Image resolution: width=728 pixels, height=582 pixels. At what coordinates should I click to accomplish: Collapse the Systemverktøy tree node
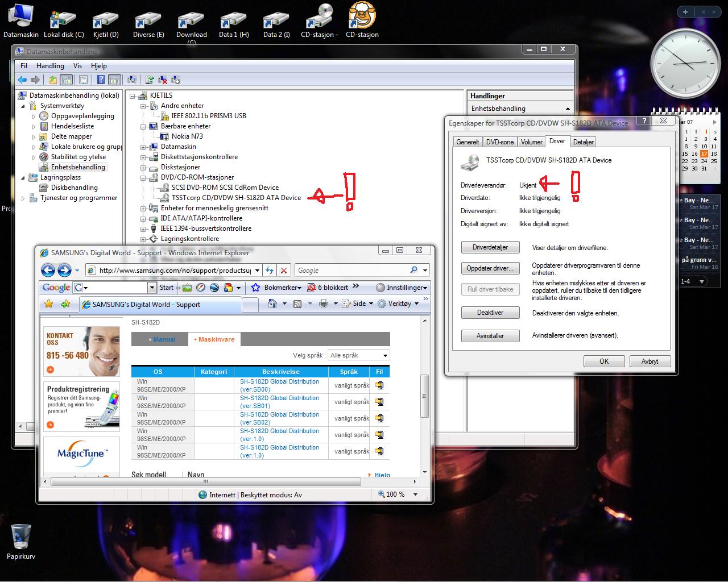coord(23,106)
